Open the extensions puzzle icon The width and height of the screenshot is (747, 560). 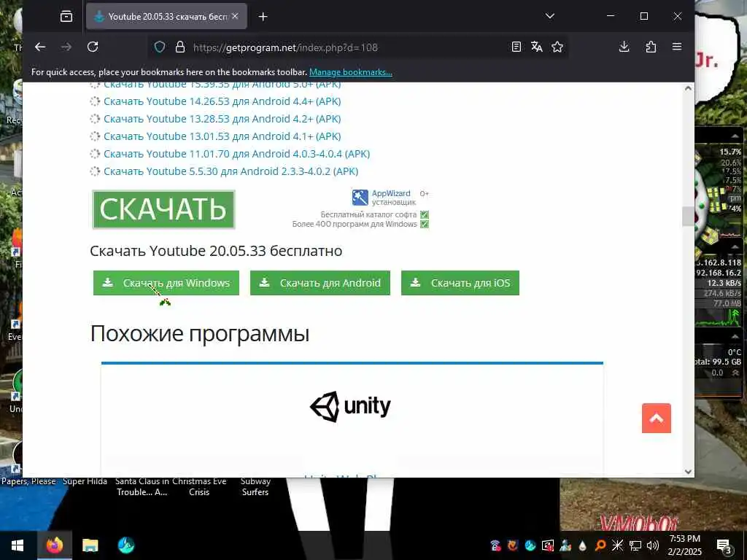pyautogui.click(x=651, y=47)
